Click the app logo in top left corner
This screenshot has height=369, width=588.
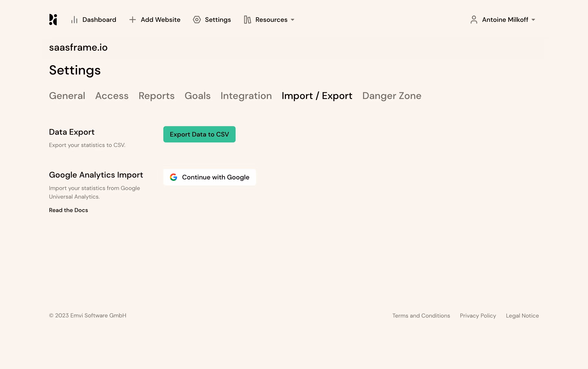tap(53, 20)
